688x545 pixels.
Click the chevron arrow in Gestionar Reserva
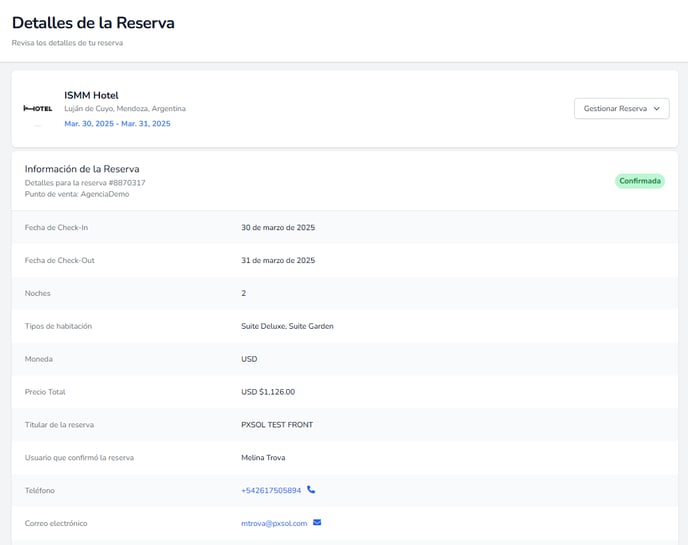point(656,108)
